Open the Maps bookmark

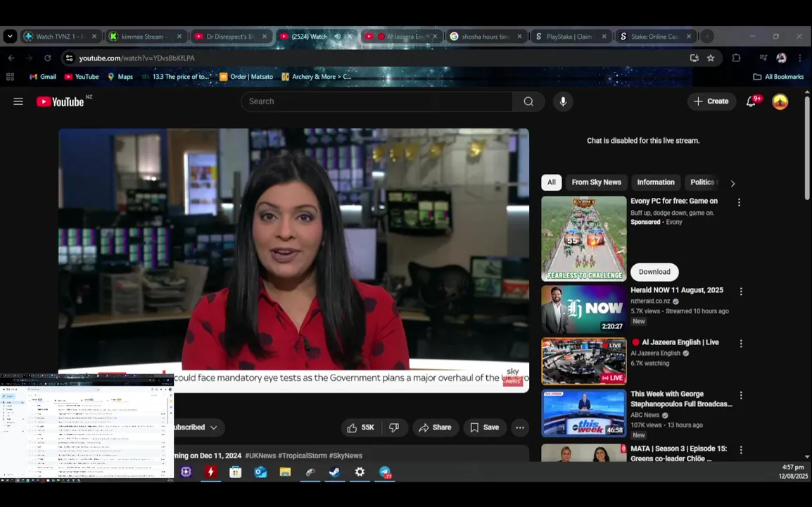(120, 77)
